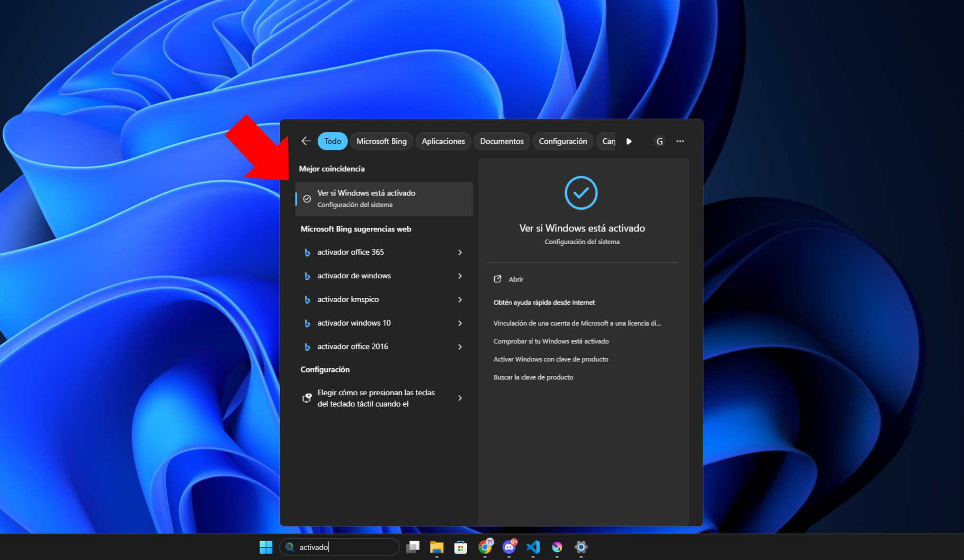Click the taskbar search box with activado text
This screenshot has height=560, width=964.
pos(339,547)
